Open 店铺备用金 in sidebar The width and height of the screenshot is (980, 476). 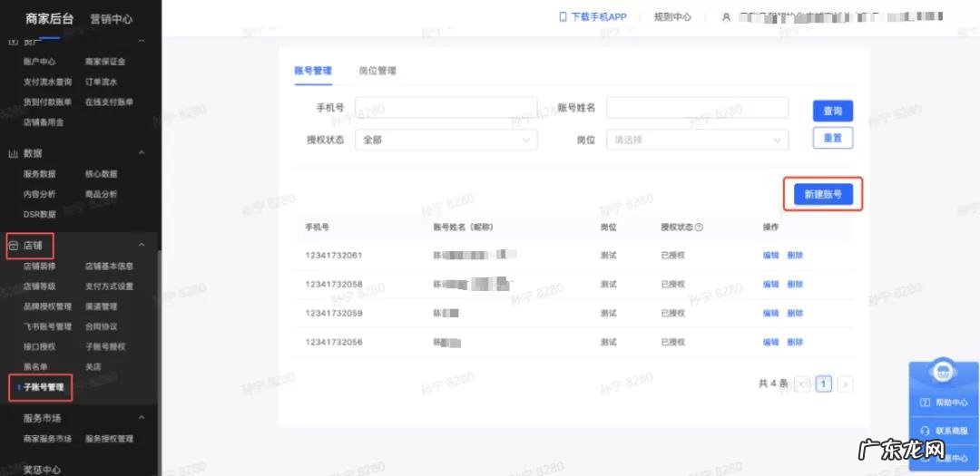coord(44,122)
